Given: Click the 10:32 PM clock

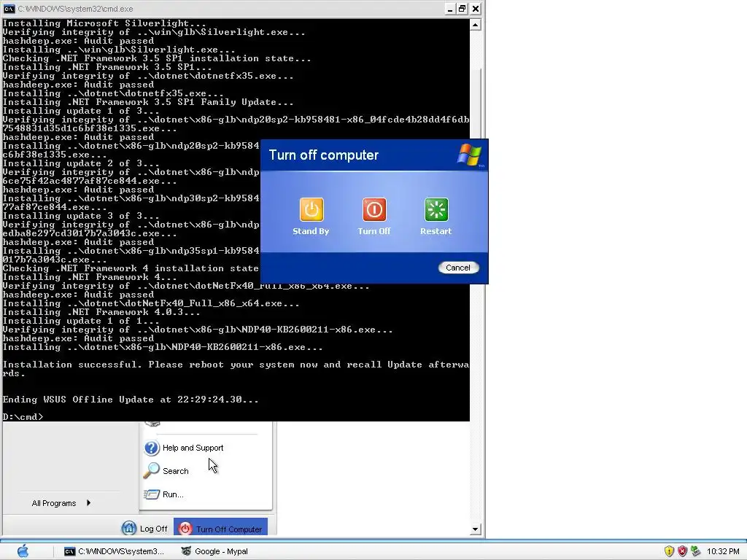Looking at the screenshot, I should (x=723, y=551).
